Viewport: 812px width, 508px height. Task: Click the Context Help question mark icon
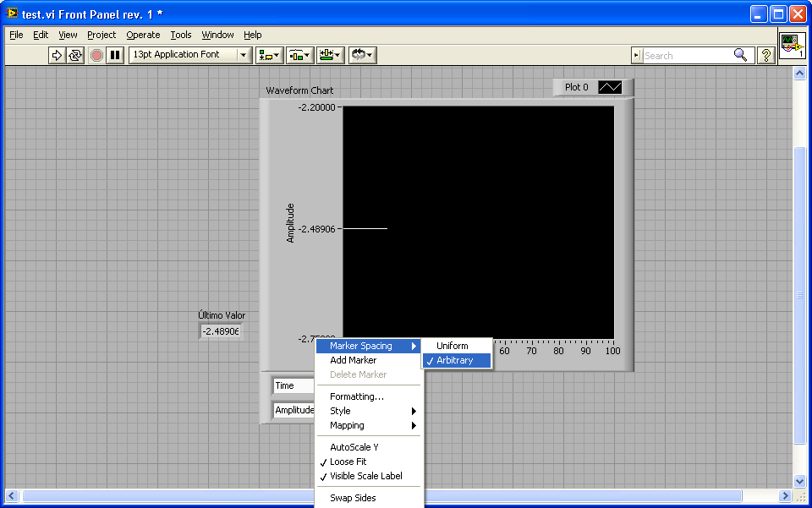[x=766, y=55]
